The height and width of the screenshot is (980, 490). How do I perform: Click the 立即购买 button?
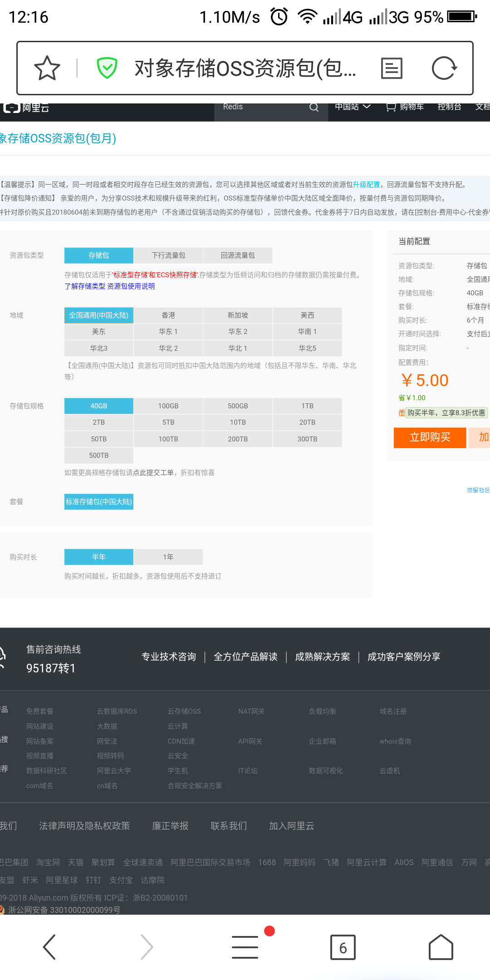click(430, 437)
